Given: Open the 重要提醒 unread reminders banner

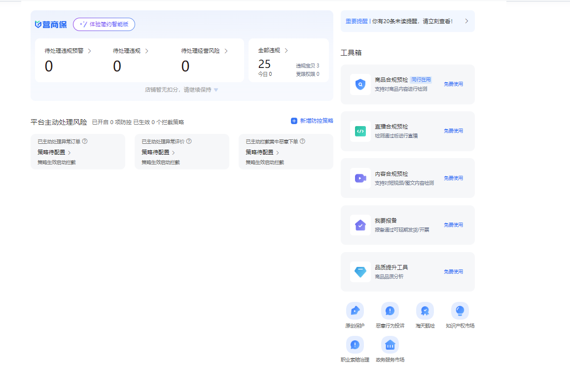Looking at the screenshot, I should (407, 21).
